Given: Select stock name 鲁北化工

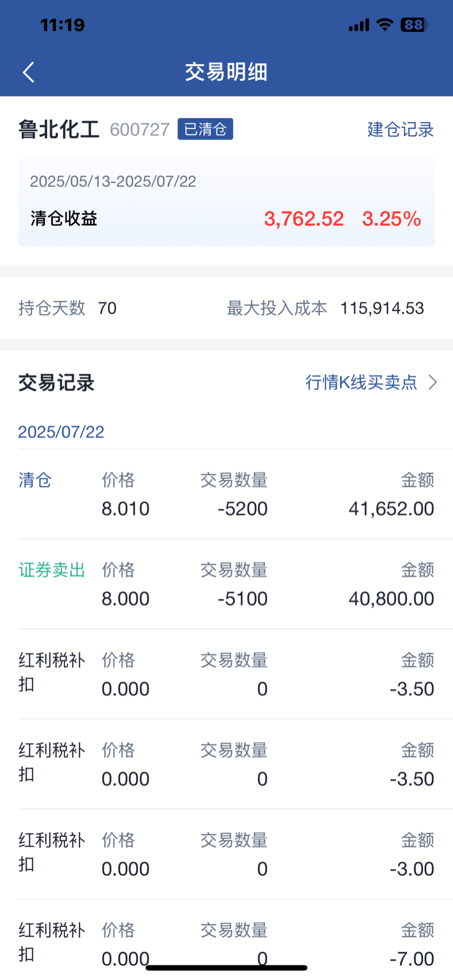Looking at the screenshot, I should (59, 129).
